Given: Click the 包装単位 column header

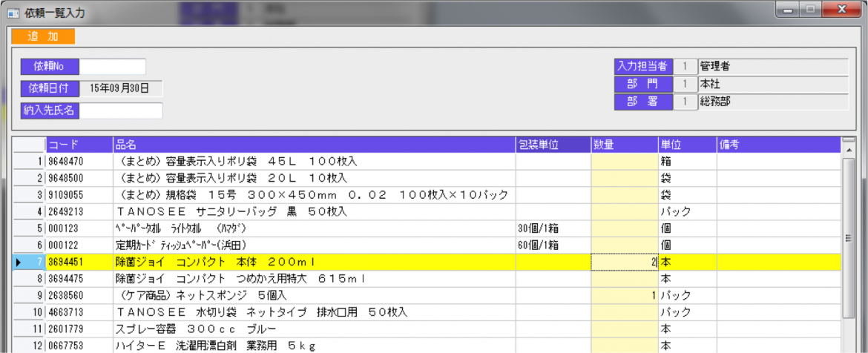Looking at the screenshot, I should pos(553,145).
